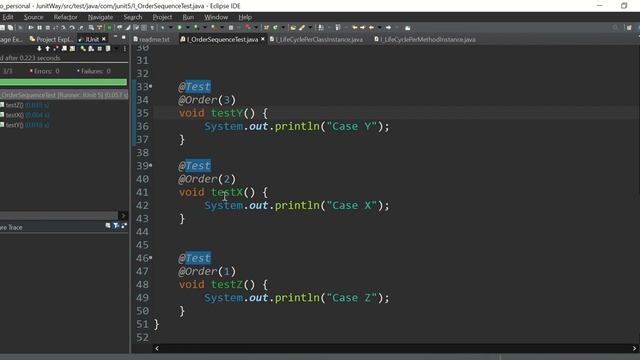Click the Forward navigation arrow in the toolbar
640x360 pixels.
point(388,27)
